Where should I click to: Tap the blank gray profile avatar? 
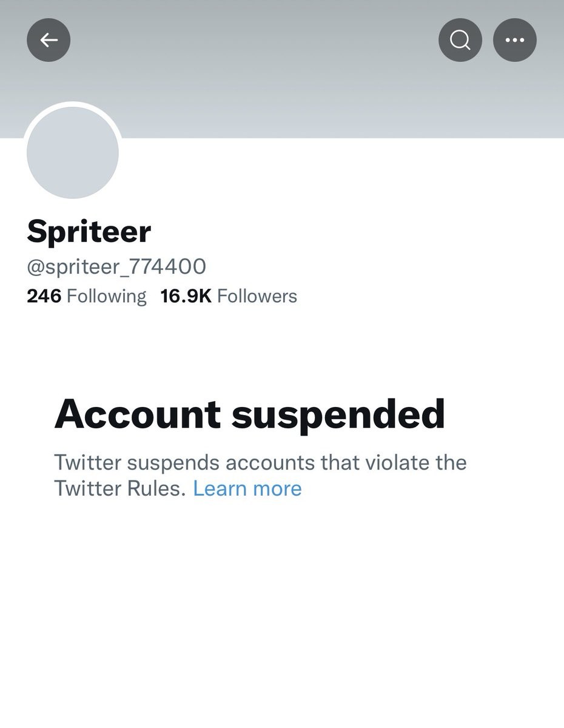pyautogui.click(x=73, y=153)
